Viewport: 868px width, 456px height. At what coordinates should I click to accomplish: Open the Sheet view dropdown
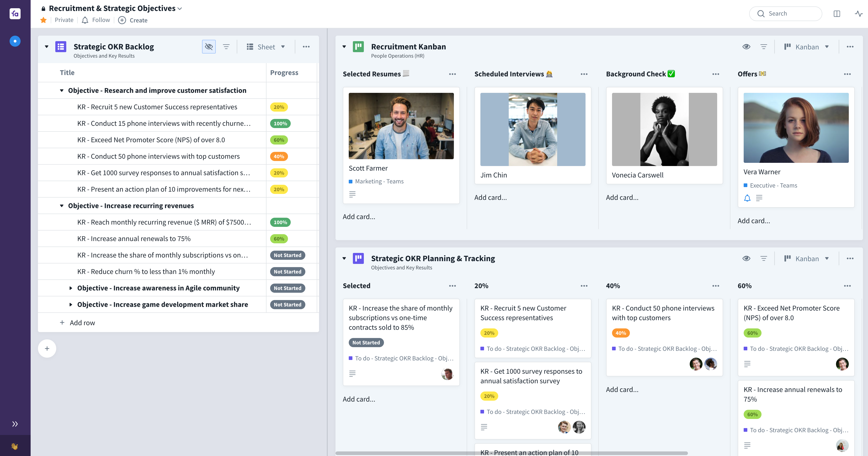pos(266,47)
